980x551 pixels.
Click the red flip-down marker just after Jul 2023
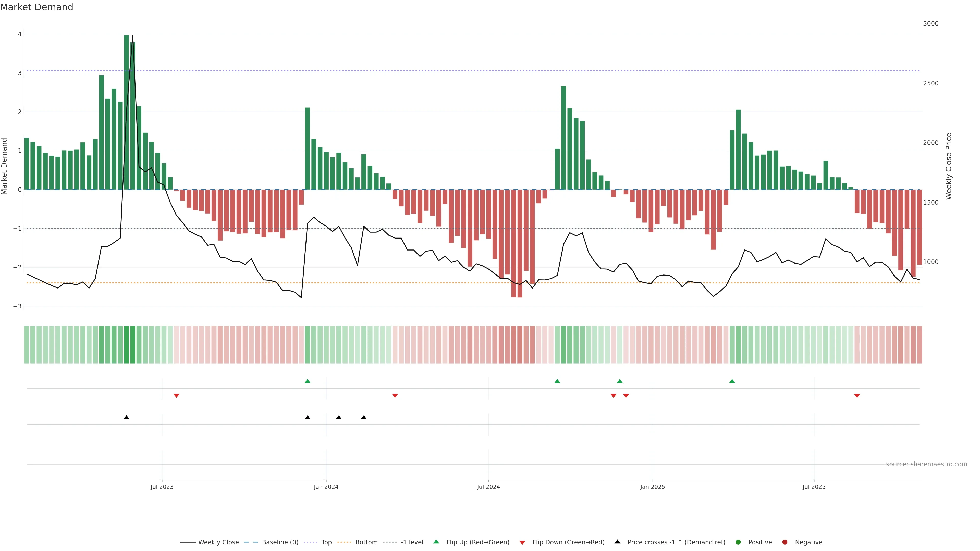(177, 396)
